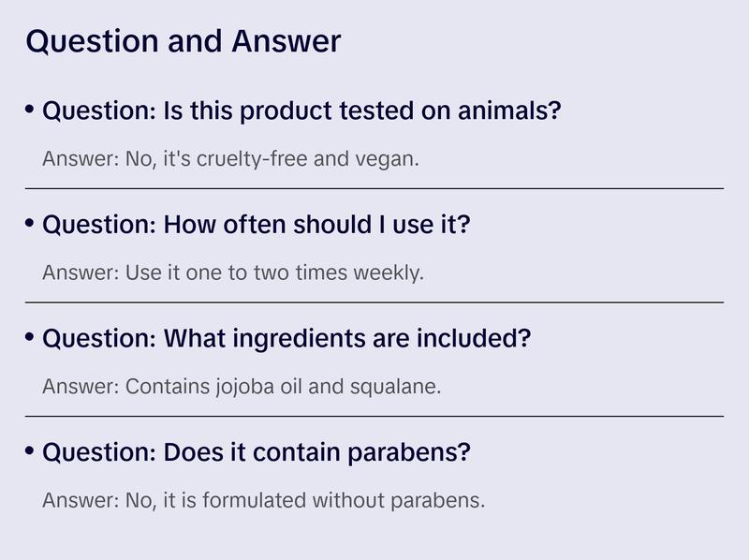
Task: Click the answer "No, it's cruelty-free and vegan."
Action: click(x=230, y=158)
